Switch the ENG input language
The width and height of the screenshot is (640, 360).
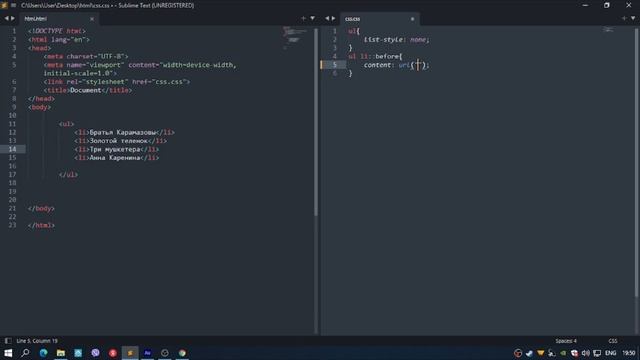click(611, 353)
